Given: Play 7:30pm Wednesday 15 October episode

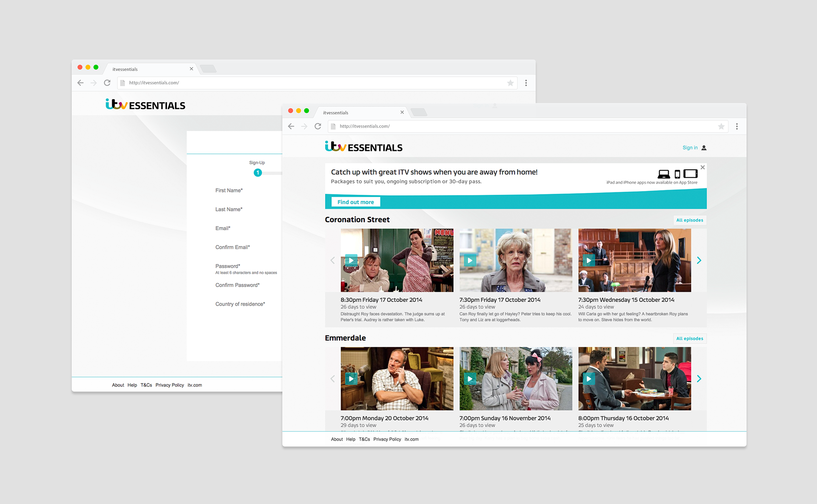Looking at the screenshot, I should click(588, 260).
